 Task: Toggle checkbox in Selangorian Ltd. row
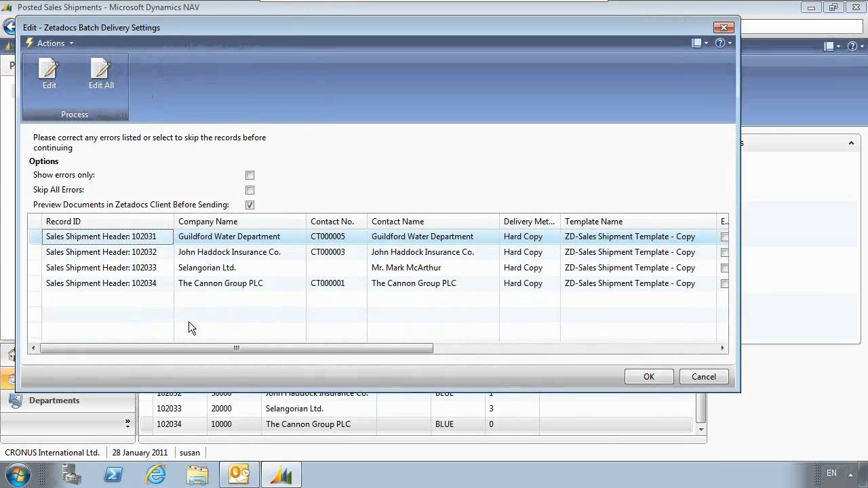(724, 268)
